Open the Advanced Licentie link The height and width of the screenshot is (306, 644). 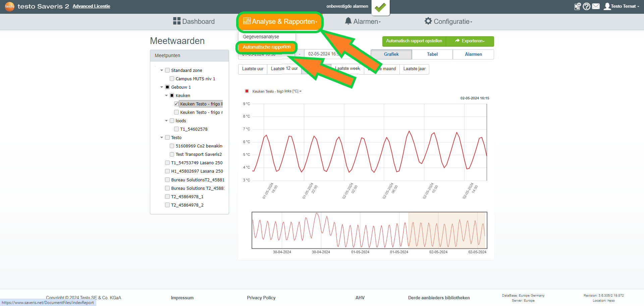pyautogui.click(x=91, y=6)
